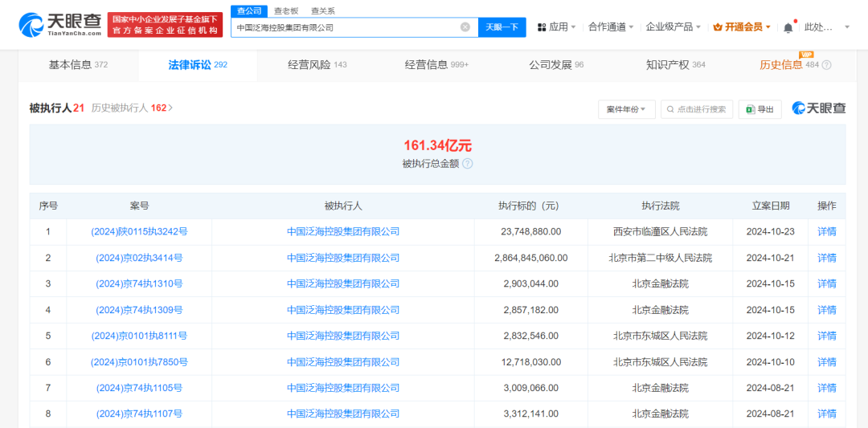
Task: Select the 被执行人 21 heading
Action: point(56,108)
